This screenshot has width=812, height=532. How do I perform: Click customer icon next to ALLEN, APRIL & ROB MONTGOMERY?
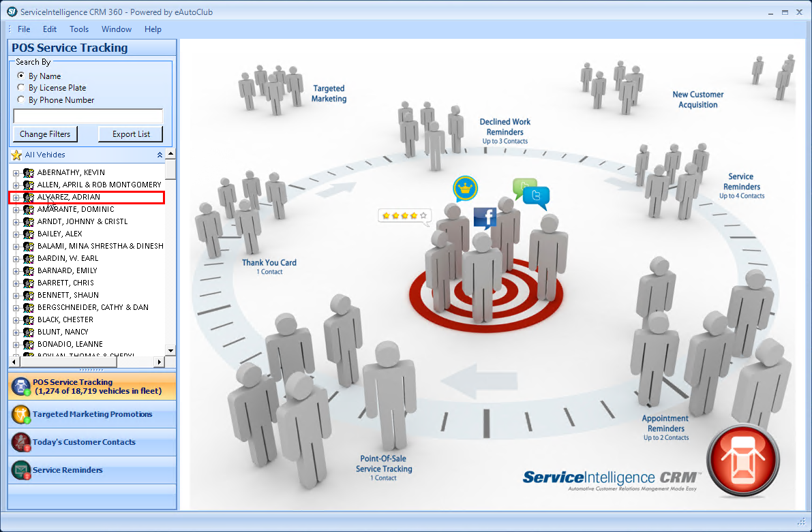(29, 185)
